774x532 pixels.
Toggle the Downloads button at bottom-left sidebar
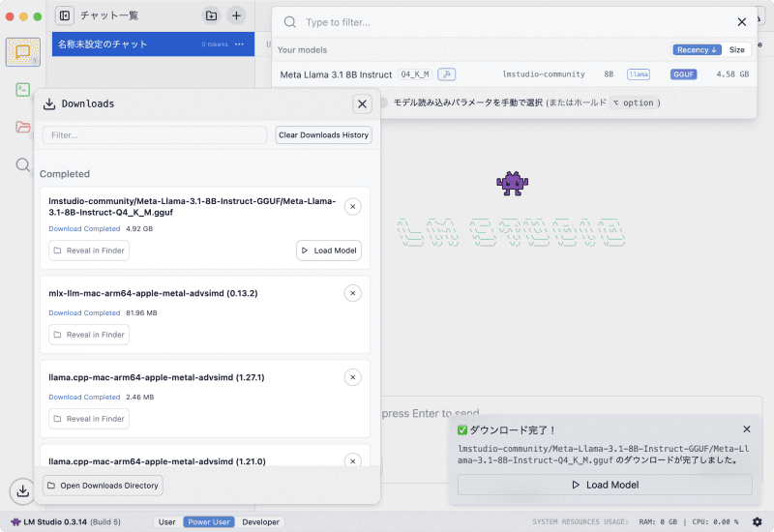(x=22, y=491)
